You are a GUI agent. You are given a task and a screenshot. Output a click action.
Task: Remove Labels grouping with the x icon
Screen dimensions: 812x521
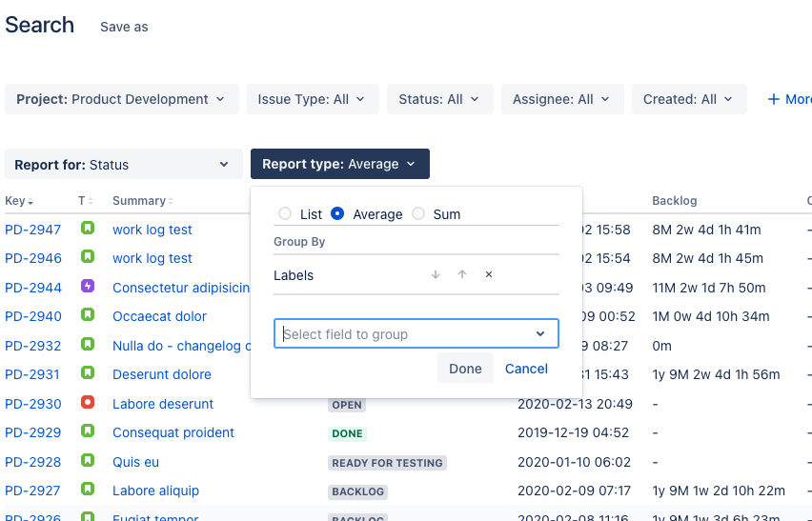488,274
